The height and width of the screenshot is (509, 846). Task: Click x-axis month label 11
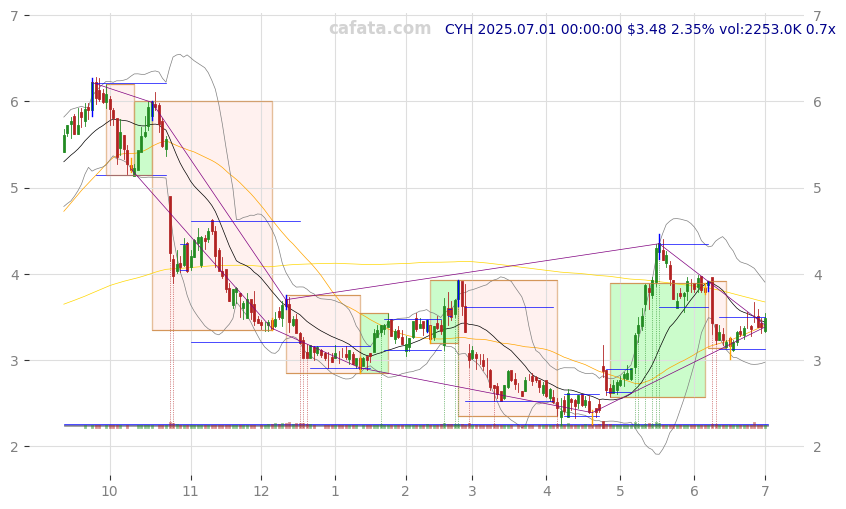[x=190, y=491]
